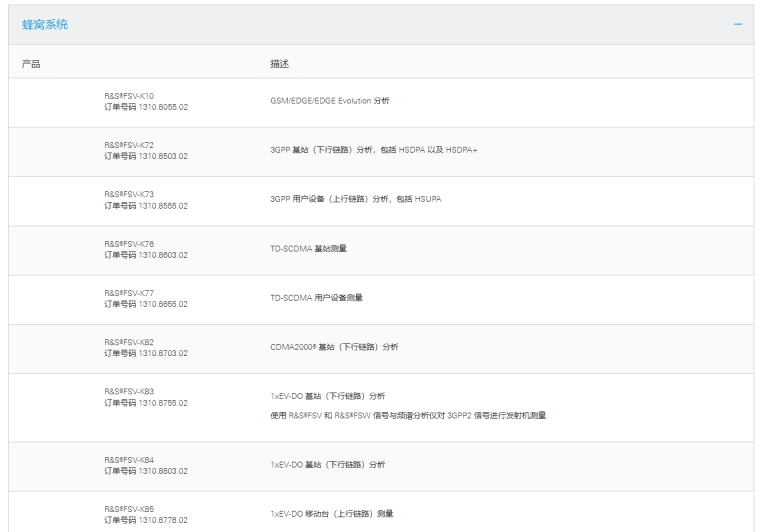This screenshot has width=760, height=532.
Task: Select the R&S FSV-K73 product entry
Action: coord(129,194)
